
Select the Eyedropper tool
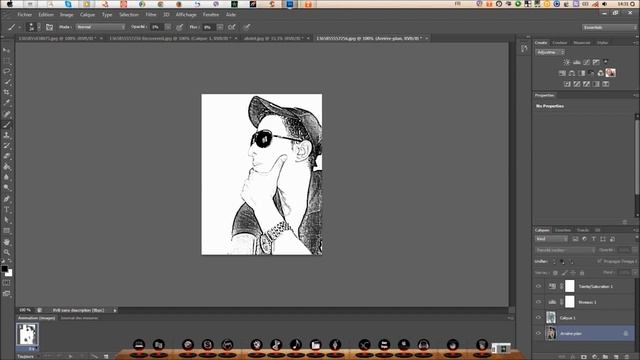coord(7,103)
